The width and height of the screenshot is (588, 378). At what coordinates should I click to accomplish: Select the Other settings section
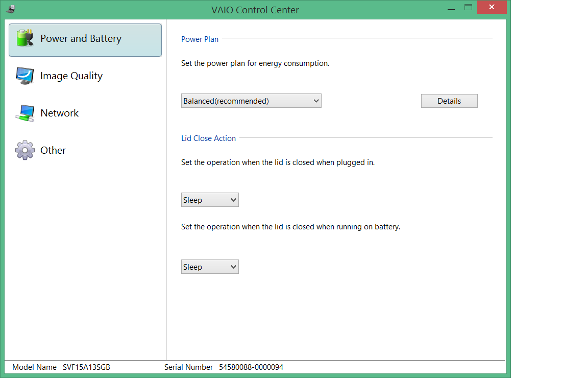[x=85, y=150]
